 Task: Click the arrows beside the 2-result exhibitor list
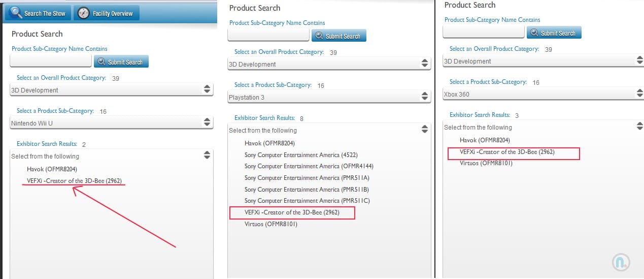pos(207,156)
